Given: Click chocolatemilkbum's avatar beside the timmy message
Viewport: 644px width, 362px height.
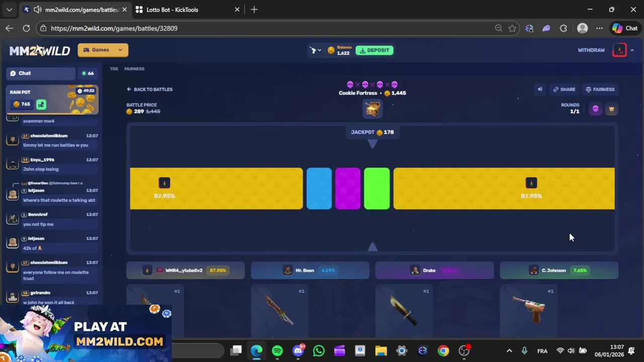Looking at the screenshot, I should tap(13, 139).
